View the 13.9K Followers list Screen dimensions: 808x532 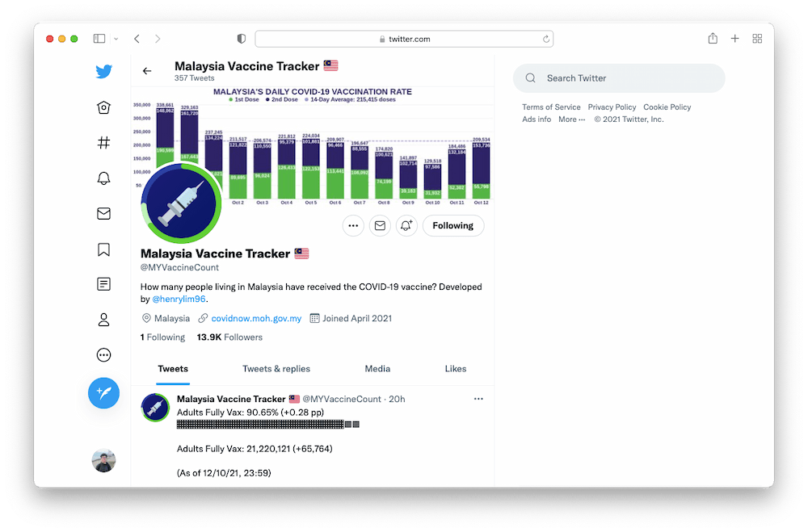point(229,337)
